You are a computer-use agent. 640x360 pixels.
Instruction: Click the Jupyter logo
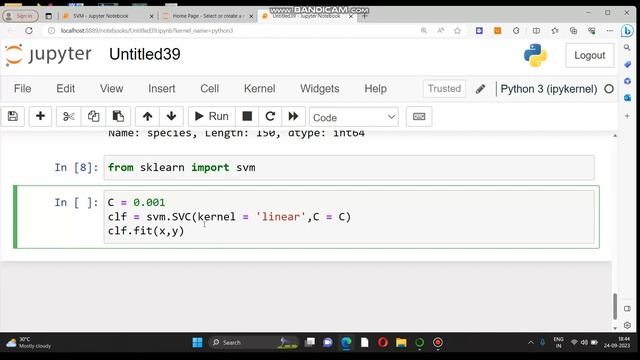(48, 54)
